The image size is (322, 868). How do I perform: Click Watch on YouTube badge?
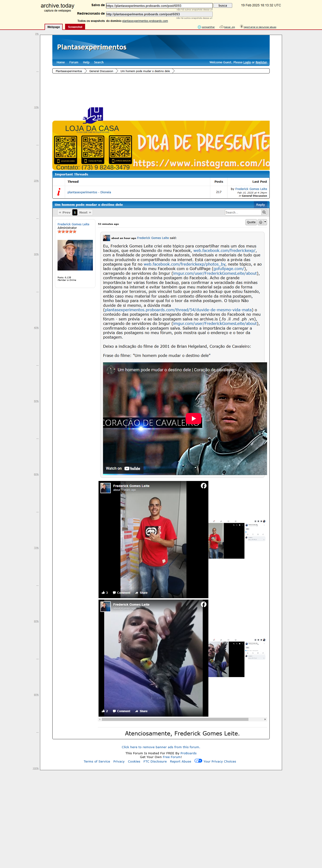pyautogui.click(x=123, y=468)
